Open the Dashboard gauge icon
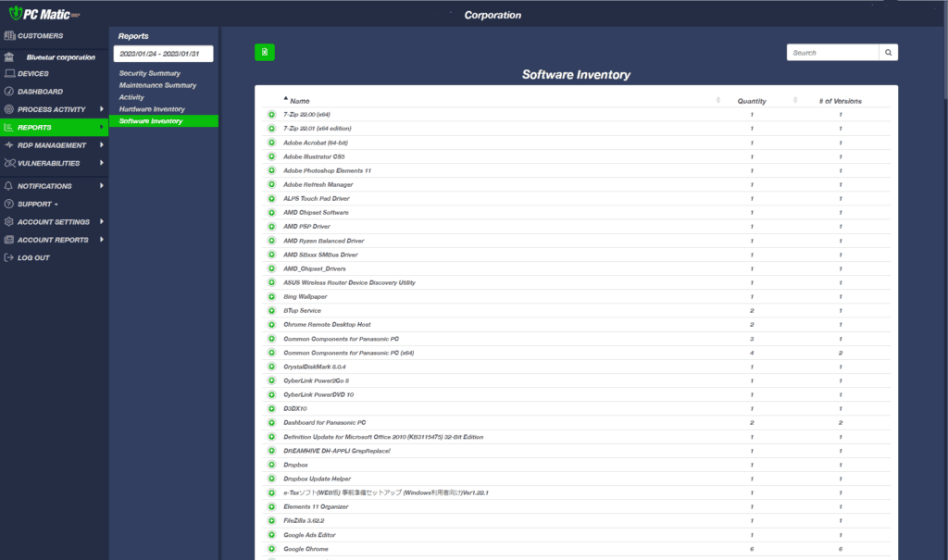The width and height of the screenshot is (948, 560). [9, 92]
